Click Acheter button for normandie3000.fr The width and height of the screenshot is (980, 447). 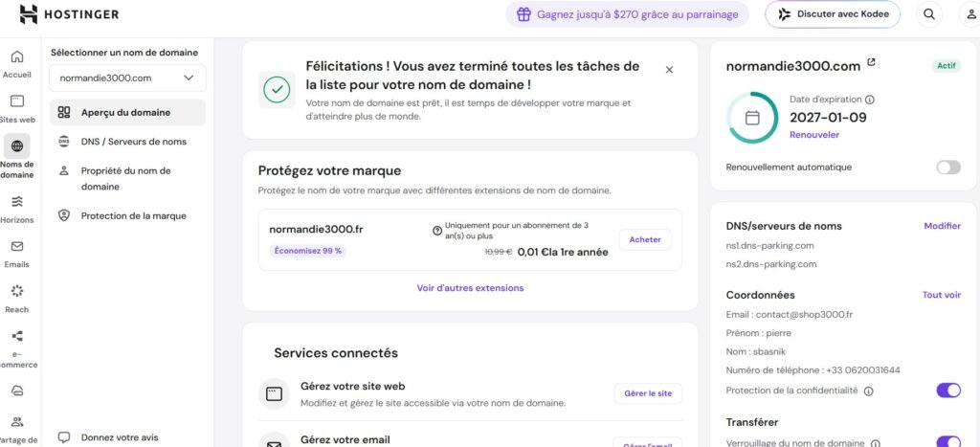pyautogui.click(x=645, y=239)
